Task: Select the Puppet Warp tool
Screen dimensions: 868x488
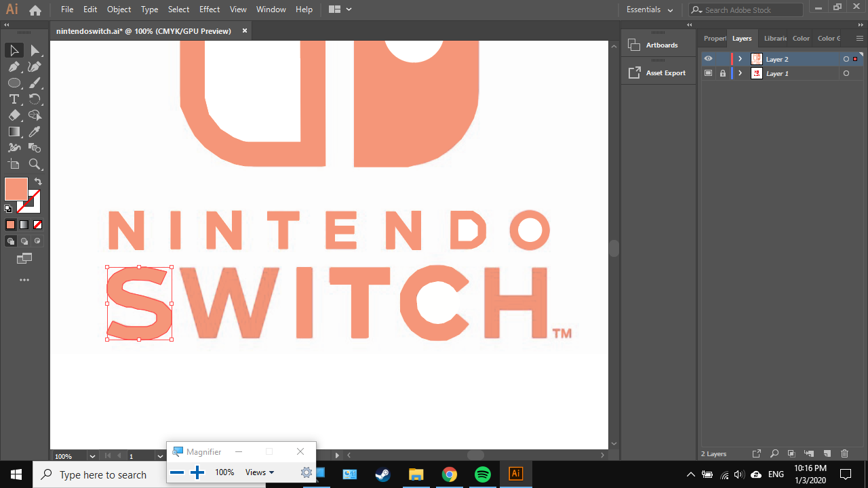Action: click(14, 148)
